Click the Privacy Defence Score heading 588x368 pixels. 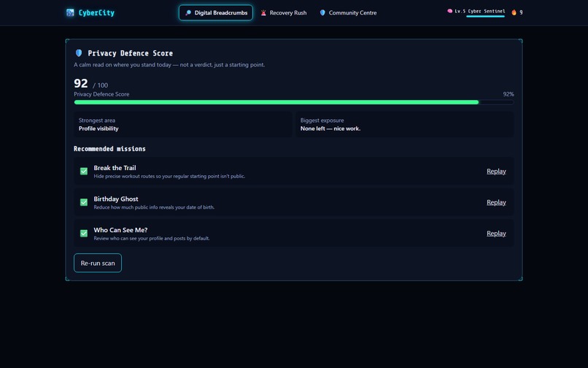coord(130,53)
